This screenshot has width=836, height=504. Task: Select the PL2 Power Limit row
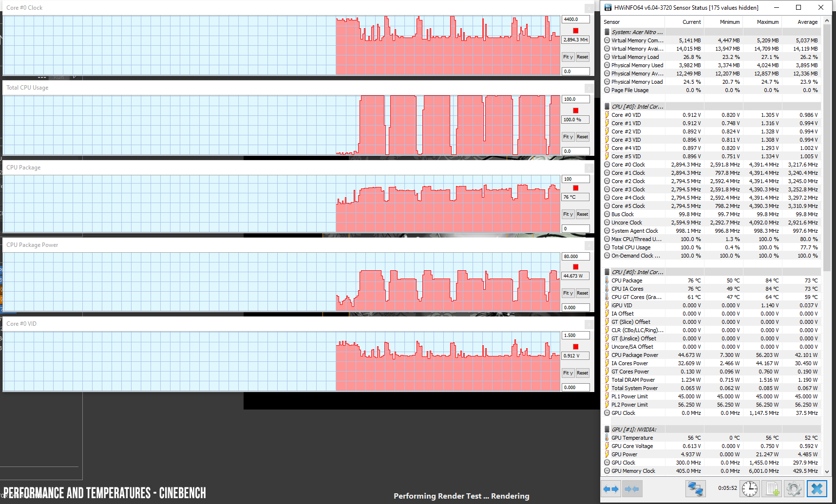click(712, 405)
